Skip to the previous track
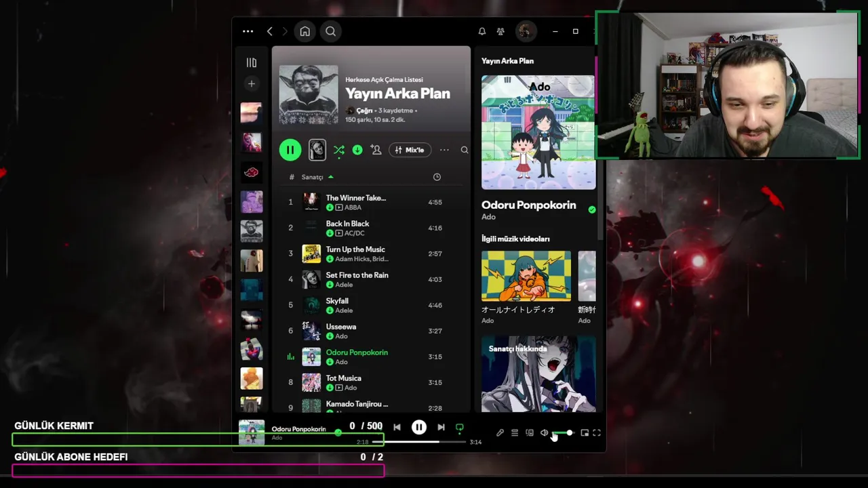 pos(397,427)
